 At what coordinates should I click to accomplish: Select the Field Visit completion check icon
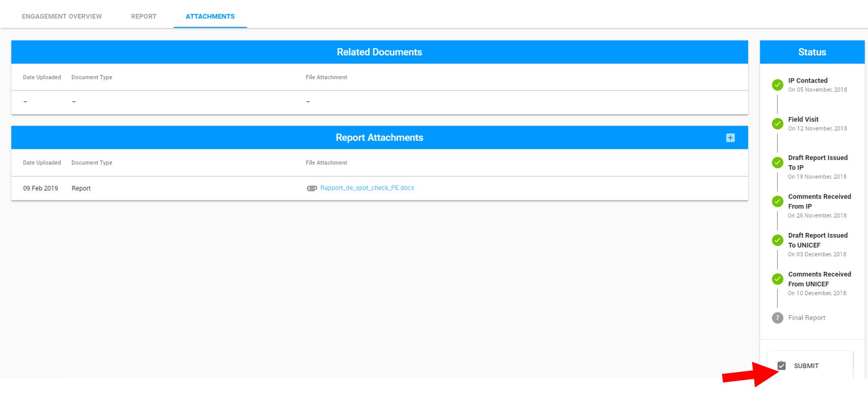(777, 124)
